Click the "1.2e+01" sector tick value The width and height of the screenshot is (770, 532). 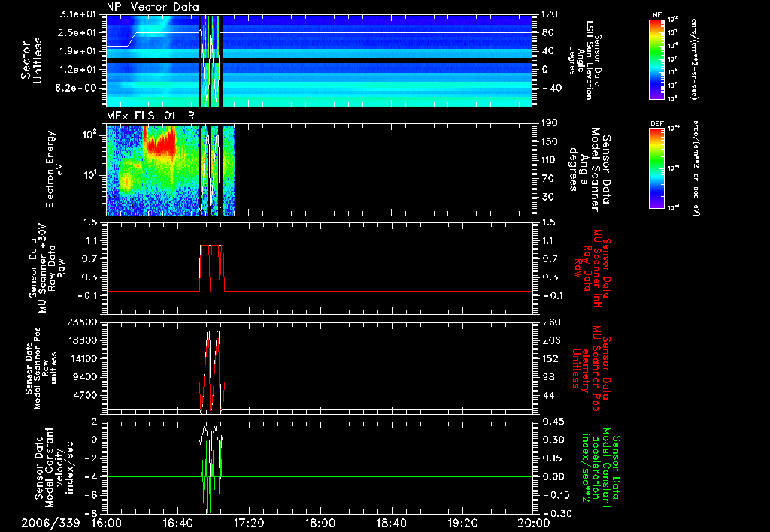(x=77, y=70)
